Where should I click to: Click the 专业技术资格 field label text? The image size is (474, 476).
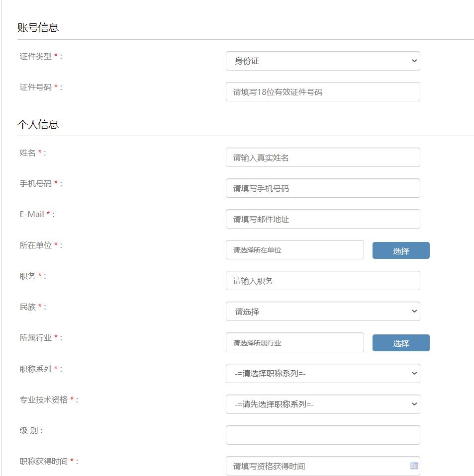pyautogui.click(x=44, y=399)
